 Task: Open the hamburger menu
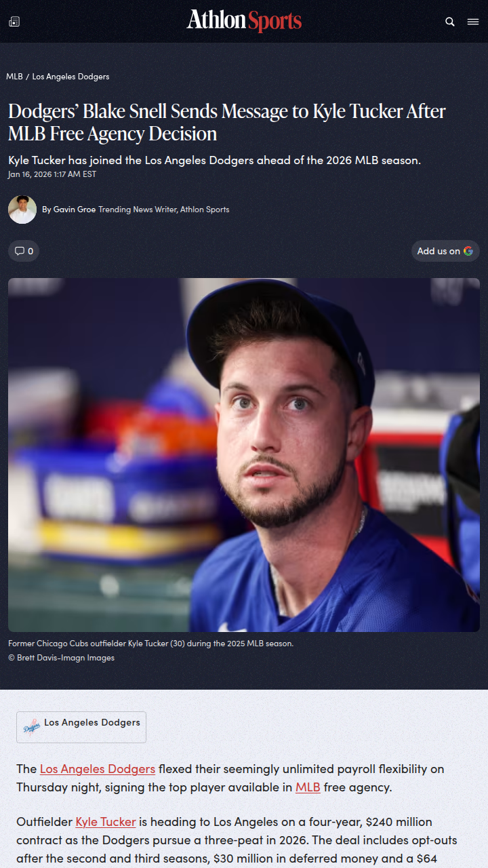point(473,22)
